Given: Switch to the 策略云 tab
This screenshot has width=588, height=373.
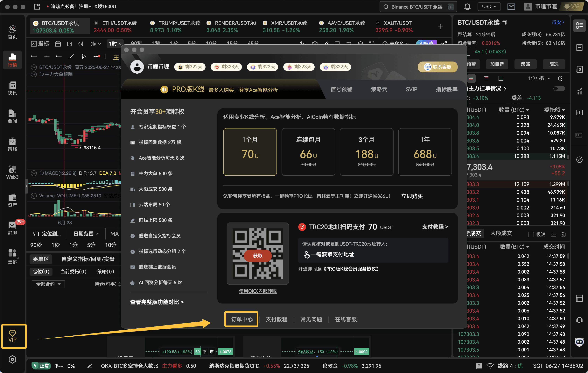Looking at the screenshot, I should click(x=379, y=89).
